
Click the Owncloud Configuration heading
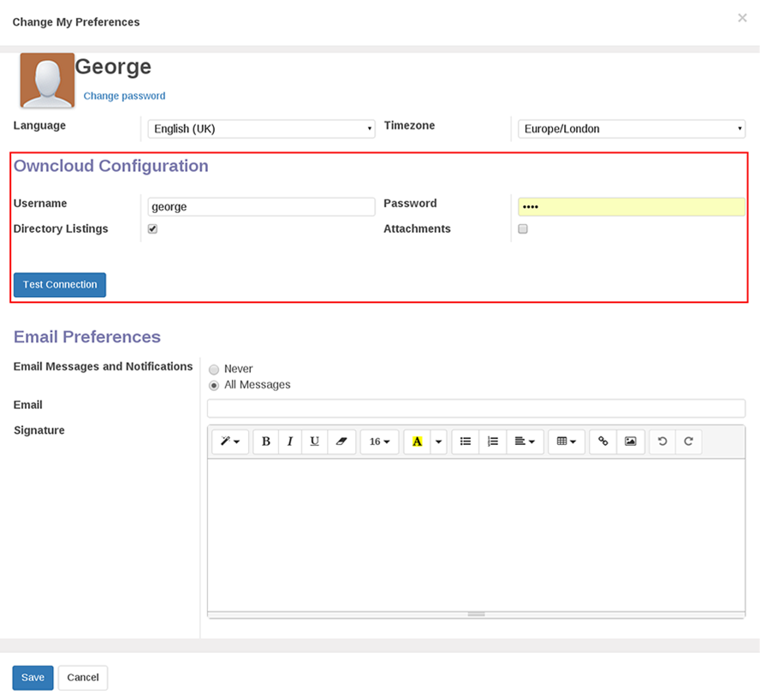(x=111, y=166)
